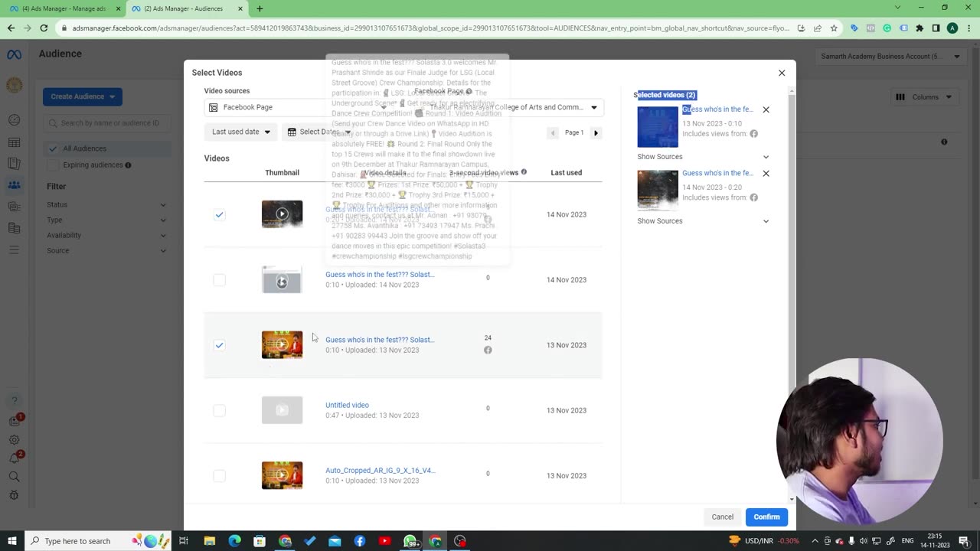Open the Campaigns table icon in sidebar
980x551 pixels.
point(14,142)
